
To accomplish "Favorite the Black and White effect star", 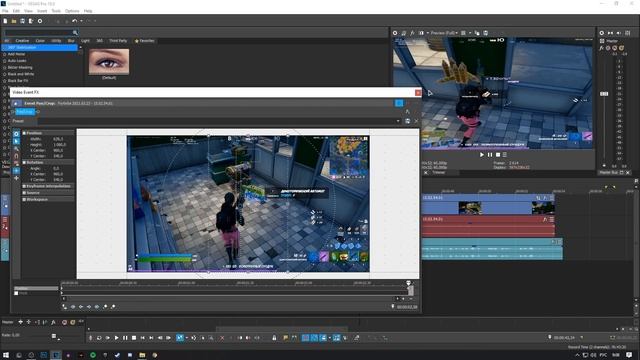I will [x=4, y=74].
